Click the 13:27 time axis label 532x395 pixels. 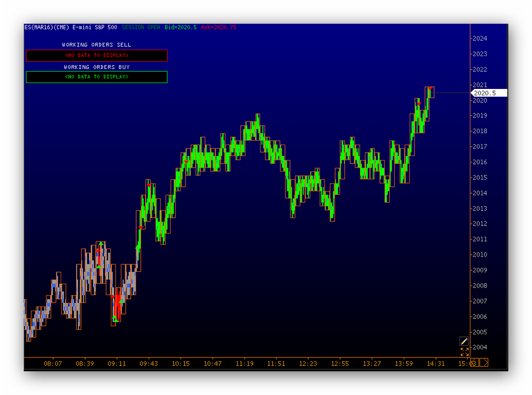coord(372,364)
